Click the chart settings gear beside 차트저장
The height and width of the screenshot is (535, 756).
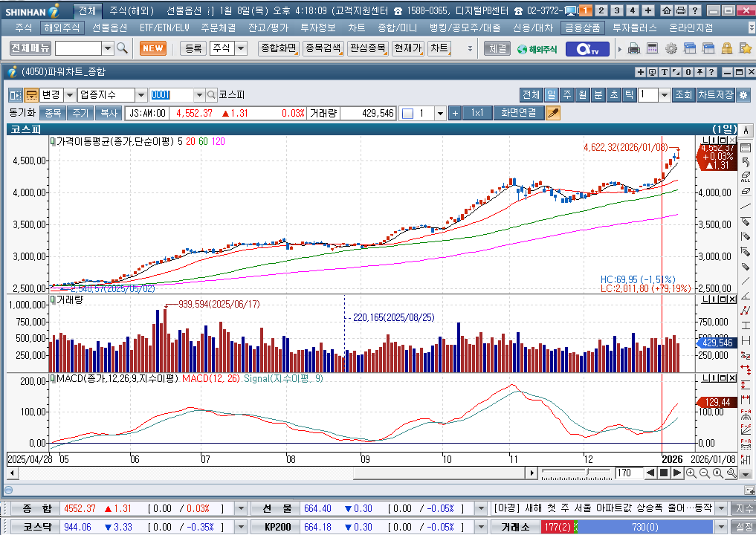pyautogui.click(x=743, y=95)
